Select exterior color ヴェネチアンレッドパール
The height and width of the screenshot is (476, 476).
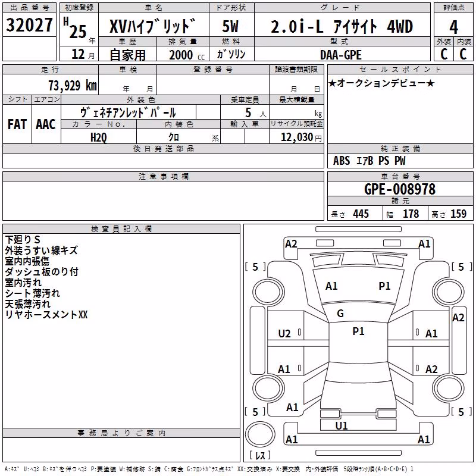(x=128, y=112)
